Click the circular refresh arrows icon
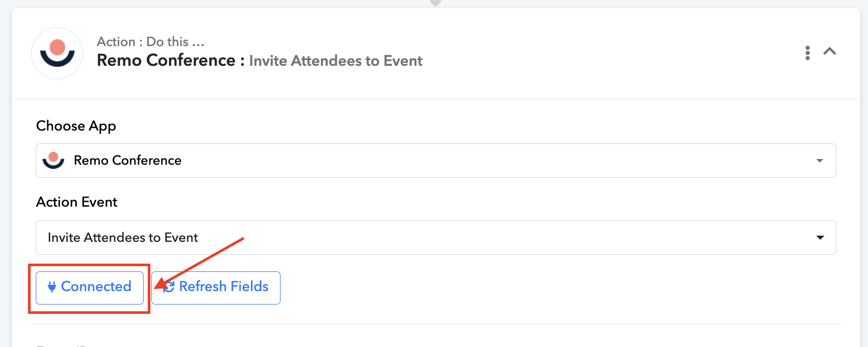 coord(169,287)
